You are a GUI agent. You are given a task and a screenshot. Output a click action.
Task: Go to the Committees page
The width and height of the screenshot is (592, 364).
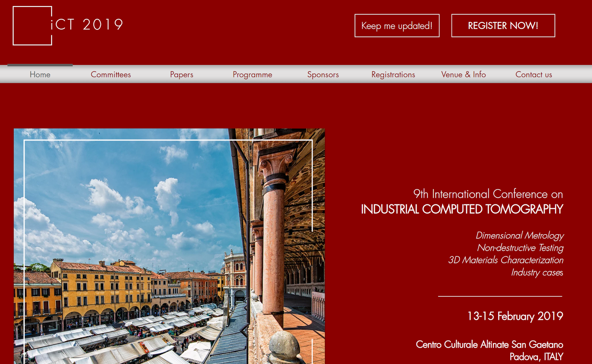(x=111, y=74)
